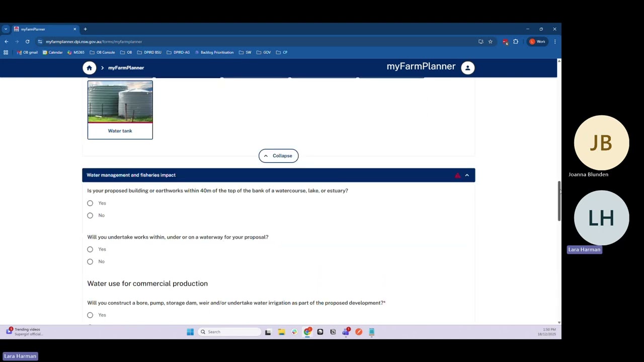The width and height of the screenshot is (644, 362).
Task: Collapse the Water management and fisheries impact section
Action: click(x=467, y=175)
